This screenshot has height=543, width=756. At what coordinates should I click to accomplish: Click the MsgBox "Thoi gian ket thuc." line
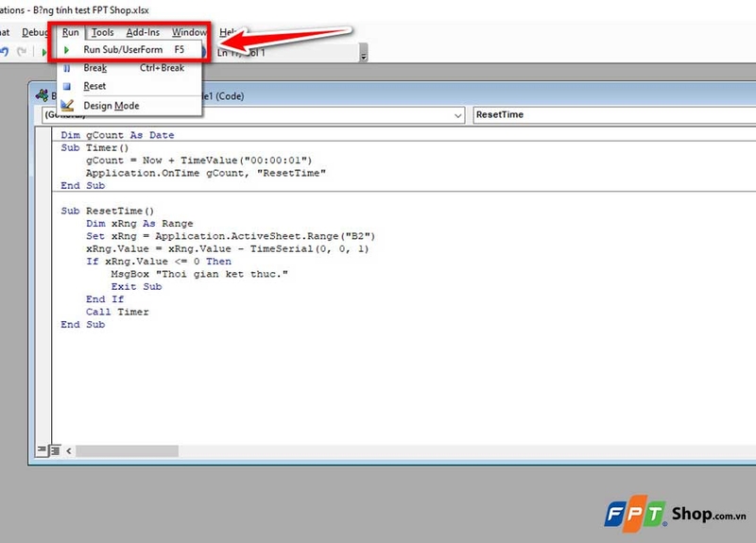click(199, 274)
